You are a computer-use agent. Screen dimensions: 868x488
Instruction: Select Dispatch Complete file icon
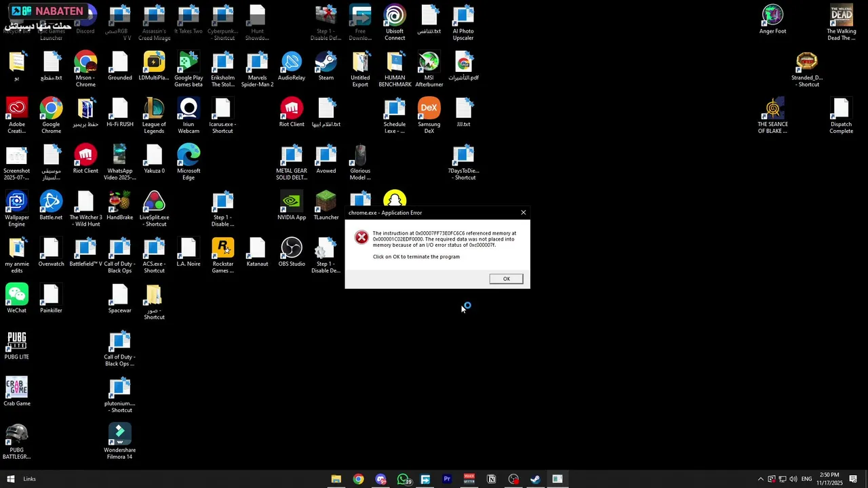pyautogui.click(x=841, y=115)
